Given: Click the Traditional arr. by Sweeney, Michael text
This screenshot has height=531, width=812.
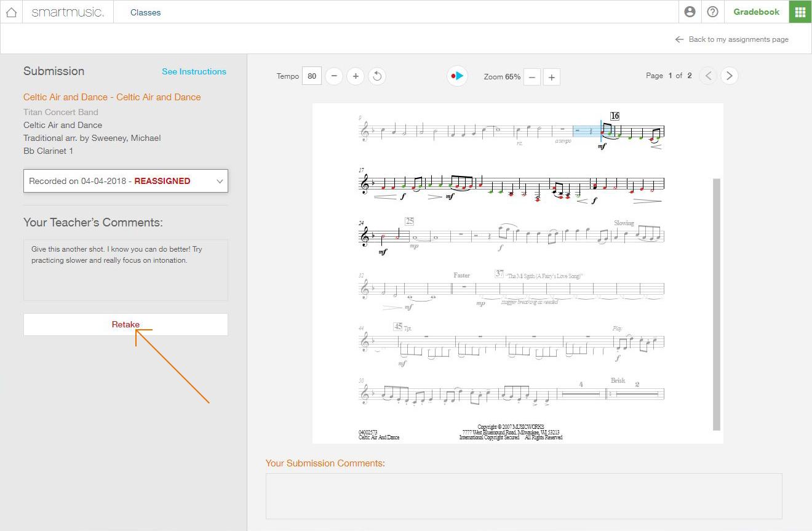Looking at the screenshot, I should [x=92, y=138].
